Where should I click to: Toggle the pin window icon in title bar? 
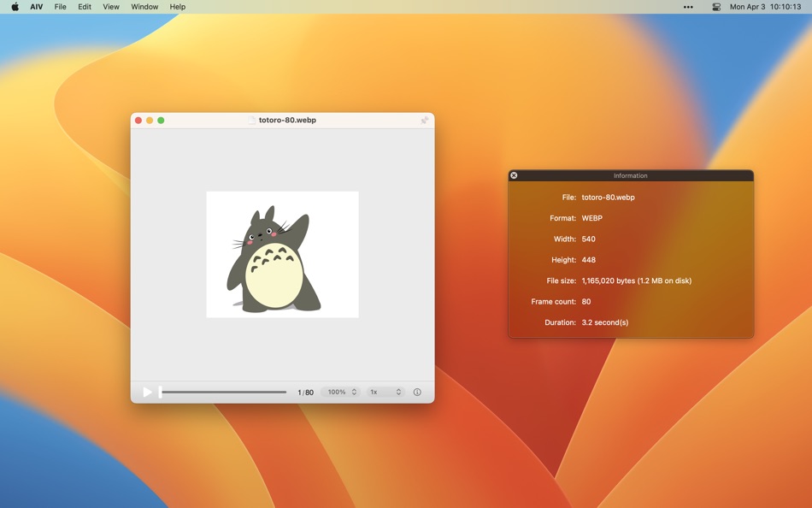424,121
